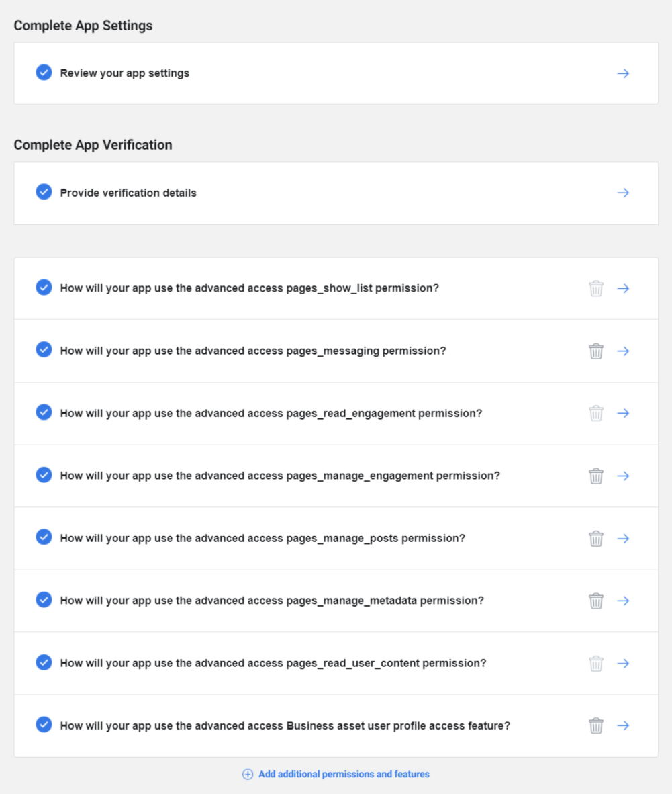Image resolution: width=672 pixels, height=794 pixels.
Task: Delete the pages_messaging permission with its trash icon
Action: [595, 351]
